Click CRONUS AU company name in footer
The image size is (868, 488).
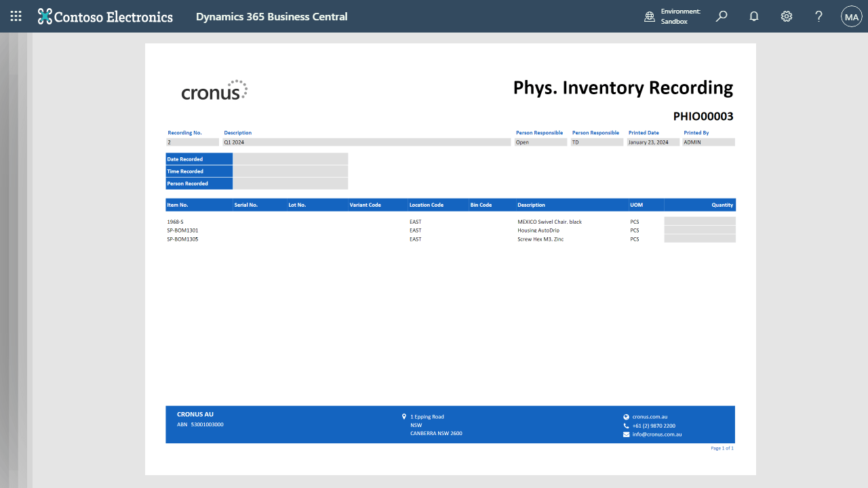[195, 414]
